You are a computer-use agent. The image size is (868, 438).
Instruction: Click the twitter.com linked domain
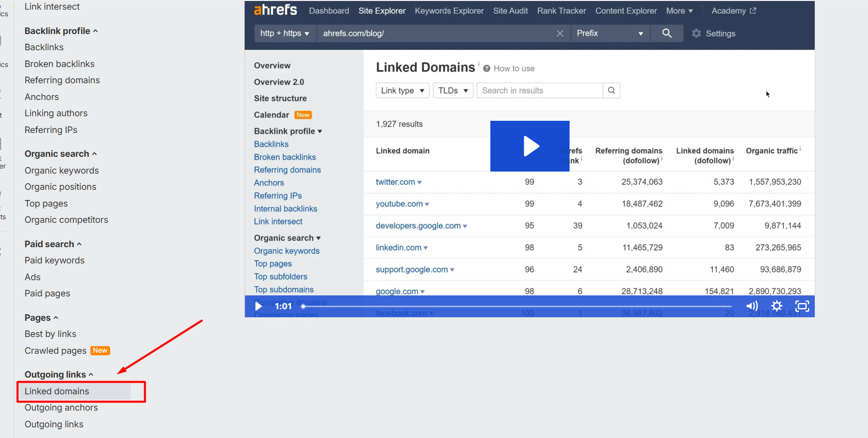click(395, 182)
